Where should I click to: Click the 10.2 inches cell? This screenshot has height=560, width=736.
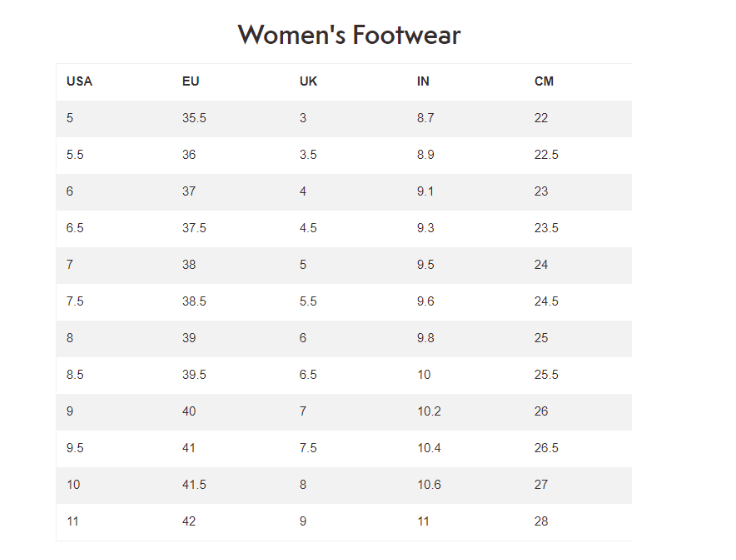point(429,411)
